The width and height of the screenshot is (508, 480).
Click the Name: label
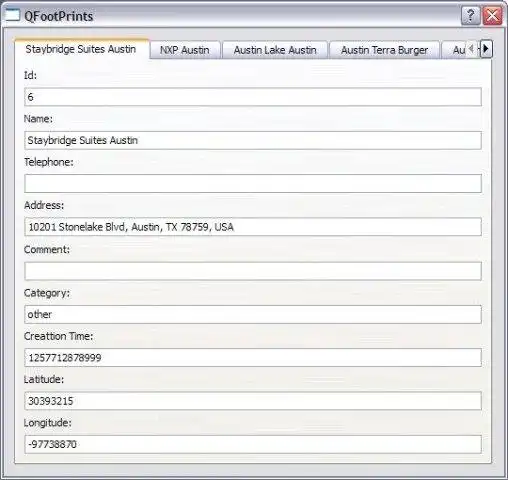(38, 119)
